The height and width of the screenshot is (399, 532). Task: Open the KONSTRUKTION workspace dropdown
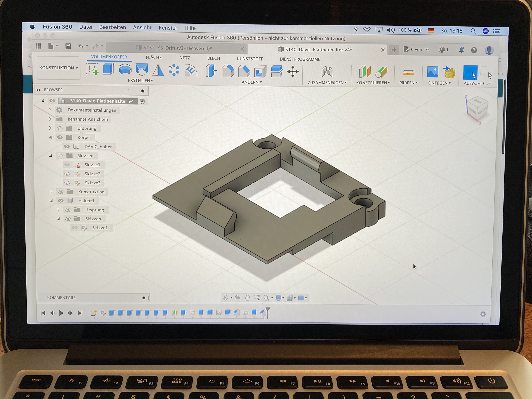[58, 68]
